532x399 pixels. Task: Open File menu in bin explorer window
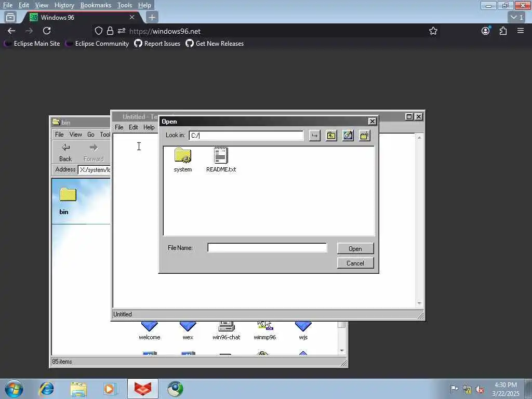(x=59, y=135)
